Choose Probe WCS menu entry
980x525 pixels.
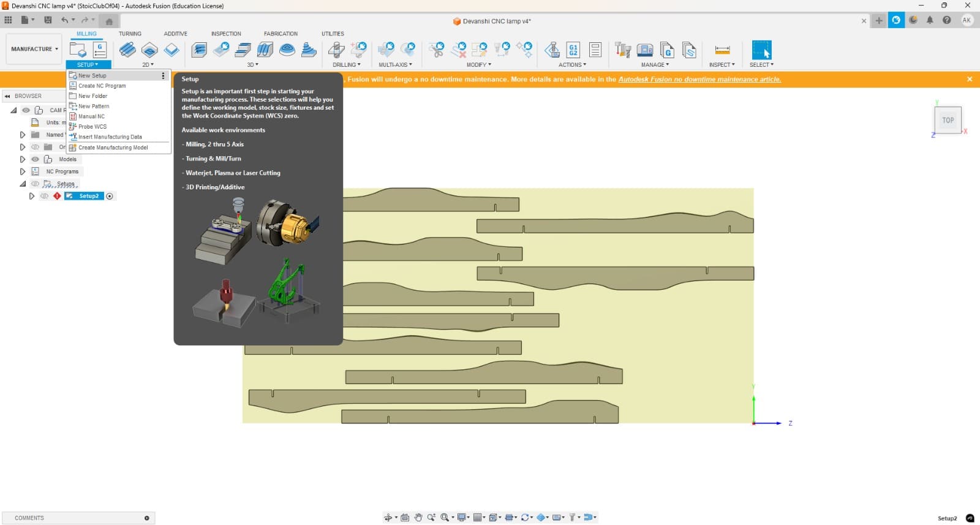tap(118, 127)
